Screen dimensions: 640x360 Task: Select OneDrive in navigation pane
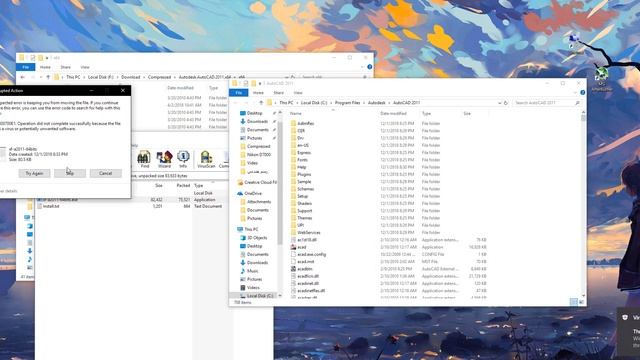(x=253, y=193)
